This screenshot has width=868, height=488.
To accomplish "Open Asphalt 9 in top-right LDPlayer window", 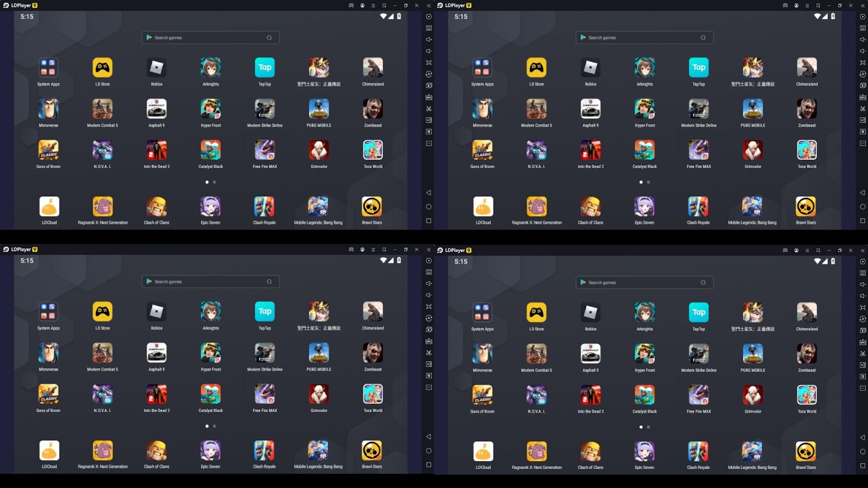I will click(590, 109).
